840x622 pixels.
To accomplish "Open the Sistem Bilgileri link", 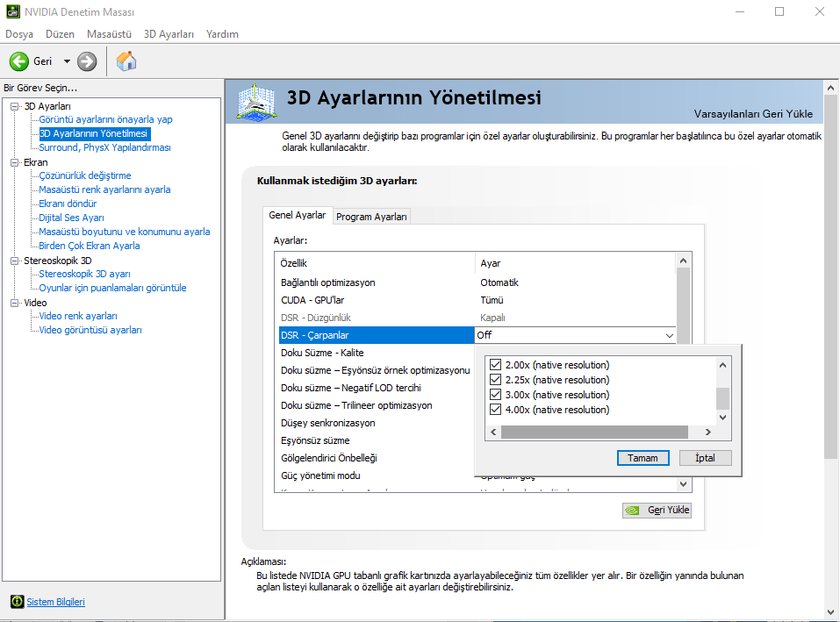I will [x=55, y=602].
